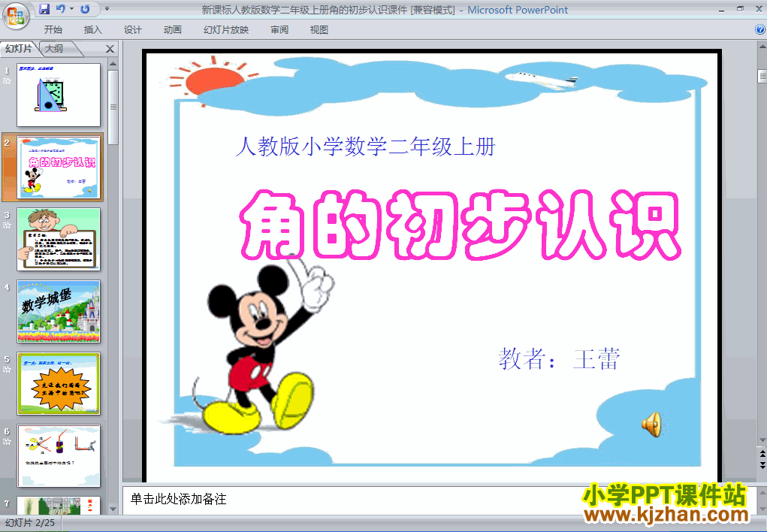Image resolution: width=767 pixels, height=532 pixels.
Task: Click animation star icon beside slide 6
Action: 7,442
